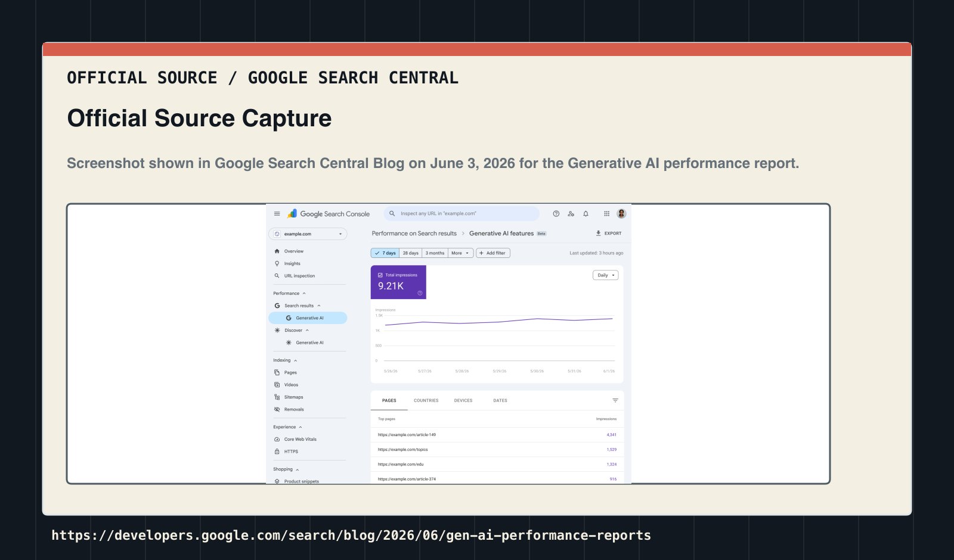Switch to the DATES tab
Screen dimensions: 954x560
pos(500,400)
